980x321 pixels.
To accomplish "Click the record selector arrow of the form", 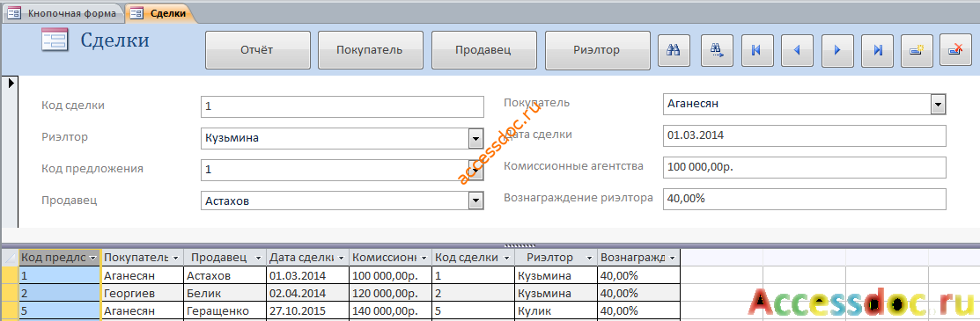I will click(x=11, y=83).
